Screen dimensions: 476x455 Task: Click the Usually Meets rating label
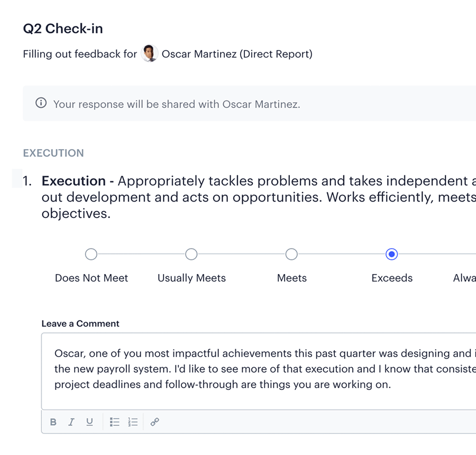[191, 278]
